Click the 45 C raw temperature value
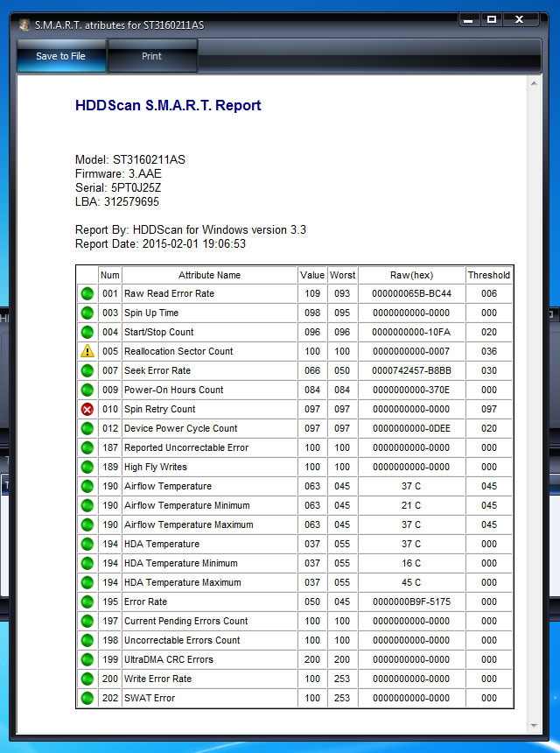The height and width of the screenshot is (753, 560). (411, 582)
